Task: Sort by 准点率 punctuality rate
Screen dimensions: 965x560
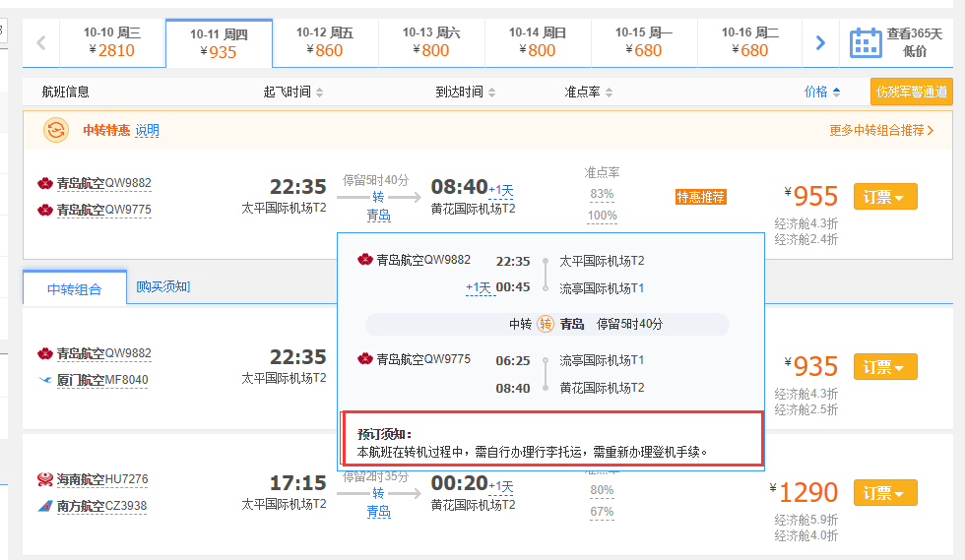Action: pyautogui.click(x=589, y=93)
